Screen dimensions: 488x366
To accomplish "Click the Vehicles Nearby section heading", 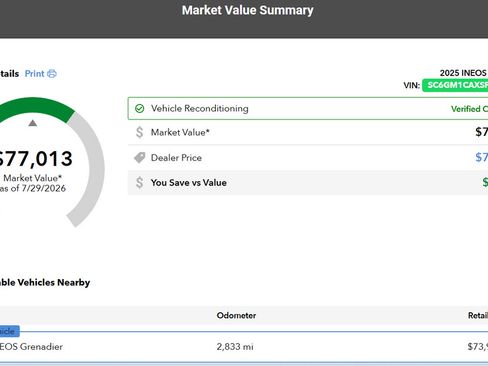I will coord(45,283).
